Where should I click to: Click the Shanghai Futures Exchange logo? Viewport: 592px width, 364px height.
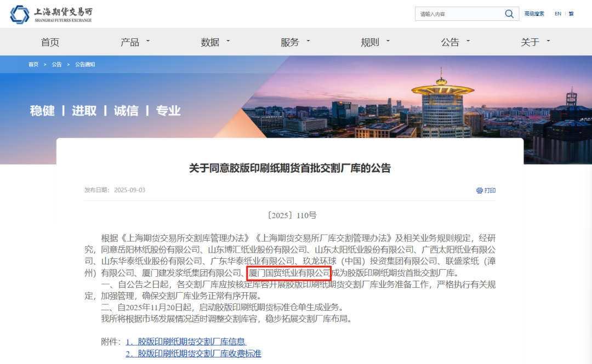tap(51, 14)
